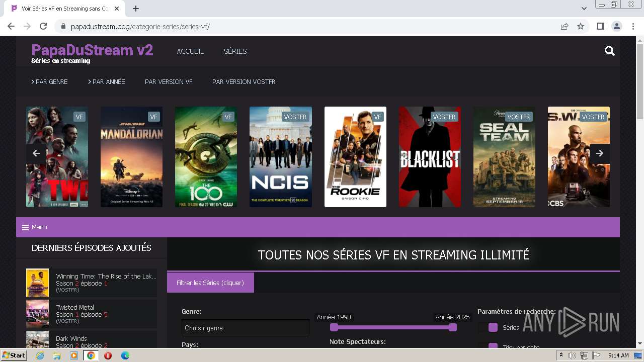644x362 pixels.
Task: Open the Chrome profile avatar
Action: click(x=616, y=26)
